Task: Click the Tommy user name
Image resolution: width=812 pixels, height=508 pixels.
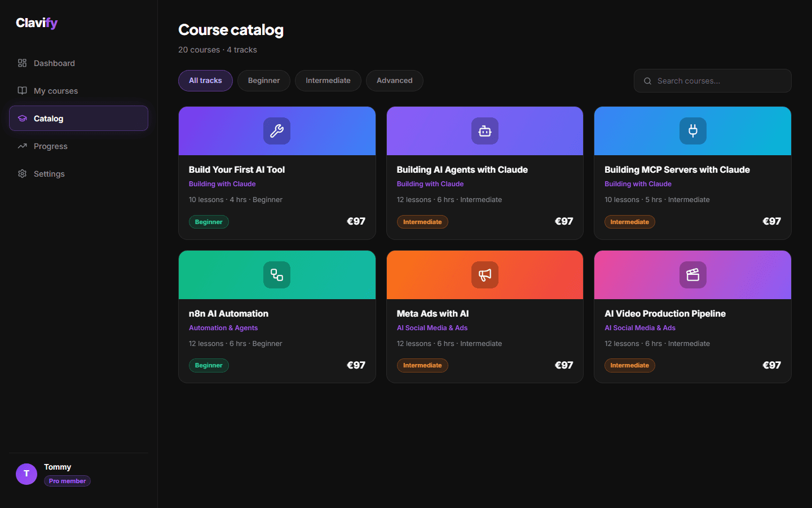Action: [x=58, y=467]
